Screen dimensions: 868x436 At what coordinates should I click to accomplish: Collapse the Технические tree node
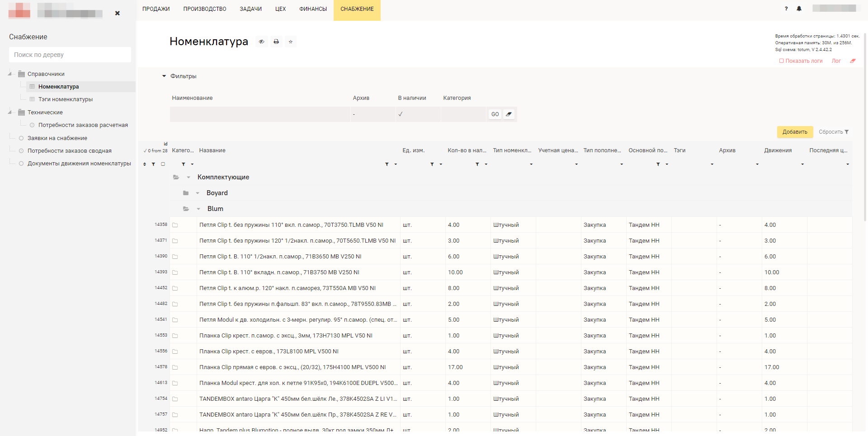[x=10, y=112]
